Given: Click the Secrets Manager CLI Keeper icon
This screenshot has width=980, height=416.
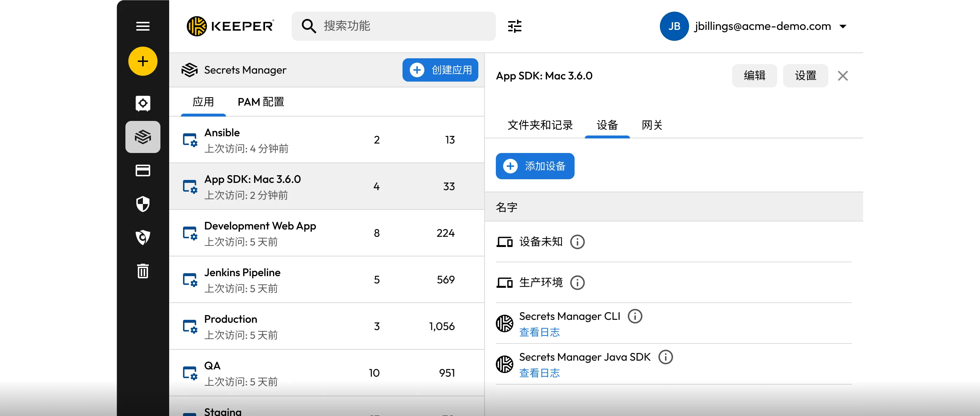Looking at the screenshot, I should [x=505, y=323].
